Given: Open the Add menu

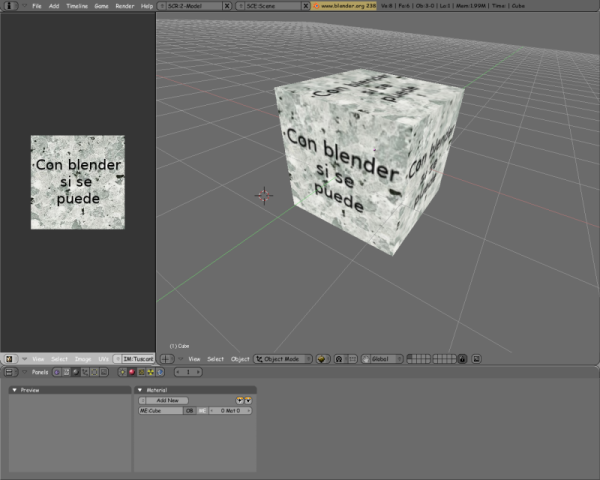Looking at the screenshot, I should tap(54, 6).
